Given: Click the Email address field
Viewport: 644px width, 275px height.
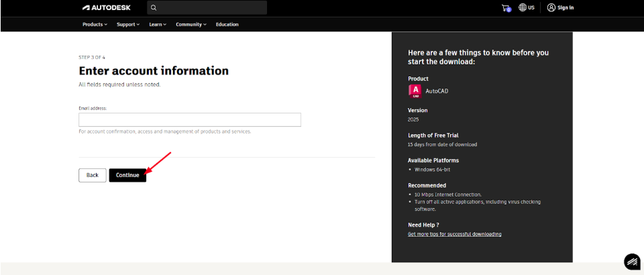Looking at the screenshot, I should point(190,120).
